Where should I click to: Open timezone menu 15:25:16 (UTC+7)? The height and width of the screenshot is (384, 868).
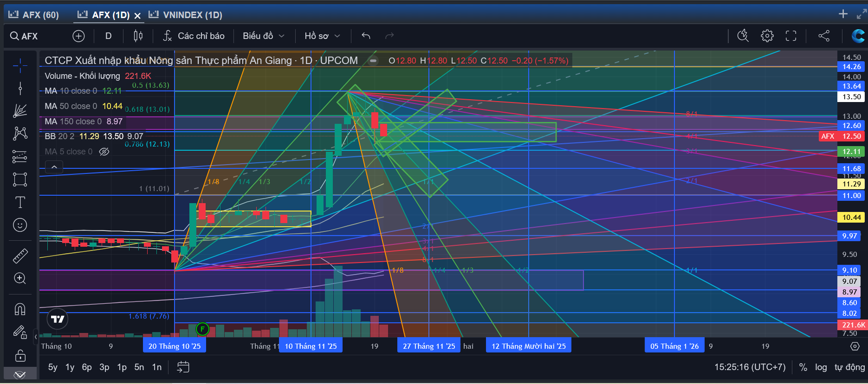(750, 367)
